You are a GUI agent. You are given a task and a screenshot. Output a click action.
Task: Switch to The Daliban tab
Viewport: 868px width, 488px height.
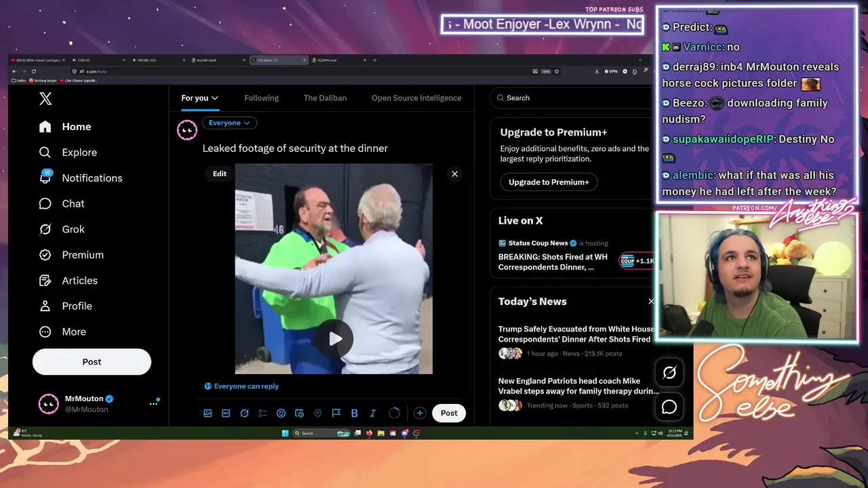coord(325,98)
